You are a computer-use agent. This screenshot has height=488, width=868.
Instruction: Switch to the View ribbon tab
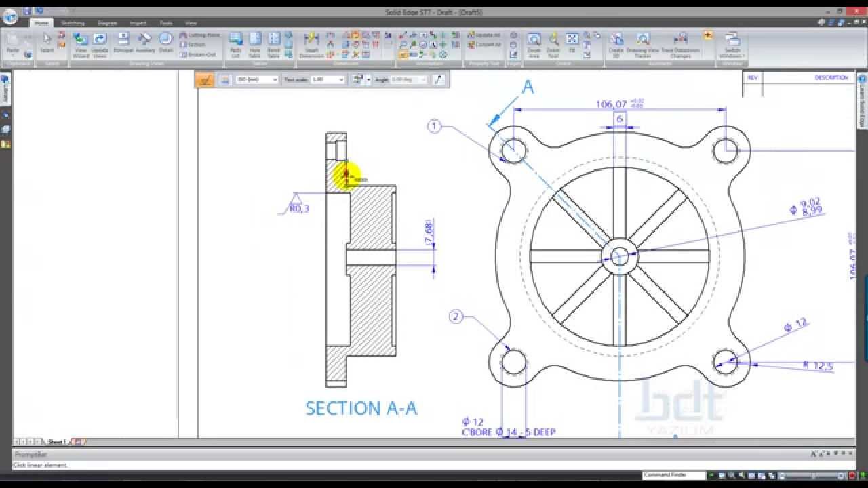coord(191,23)
